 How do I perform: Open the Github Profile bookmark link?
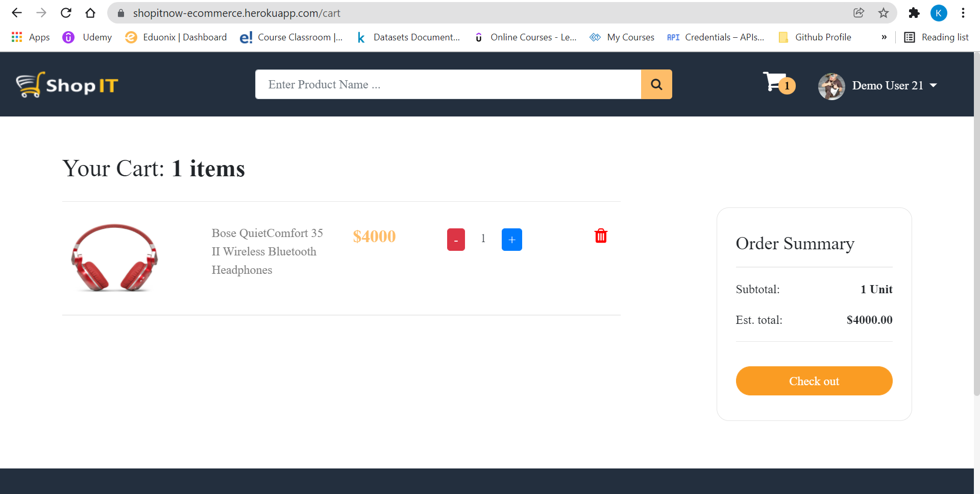(x=823, y=37)
